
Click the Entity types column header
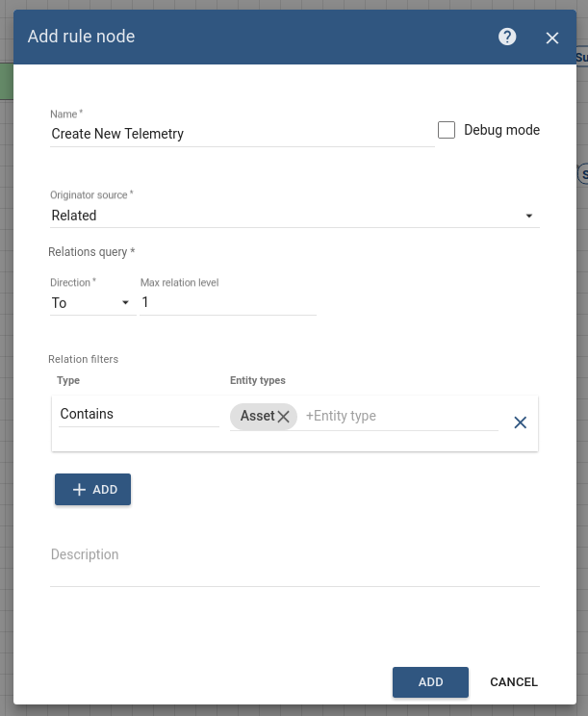[258, 381]
